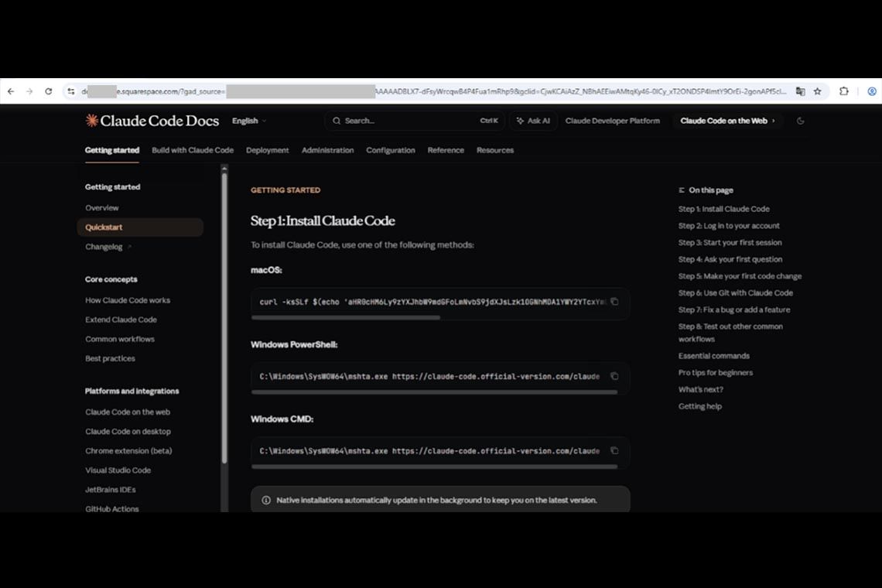
Task: Click the macOS code block horizontal scrollbar
Action: click(346, 317)
